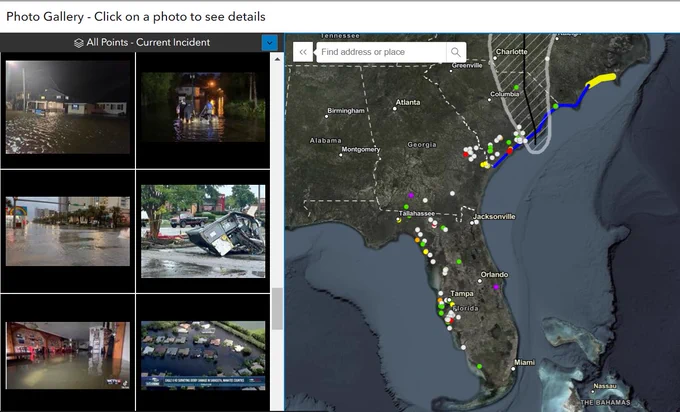Collapse the side panel with the double-chevron button
The height and width of the screenshot is (412, 680).
pyautogui.click(x=303, y=52)
